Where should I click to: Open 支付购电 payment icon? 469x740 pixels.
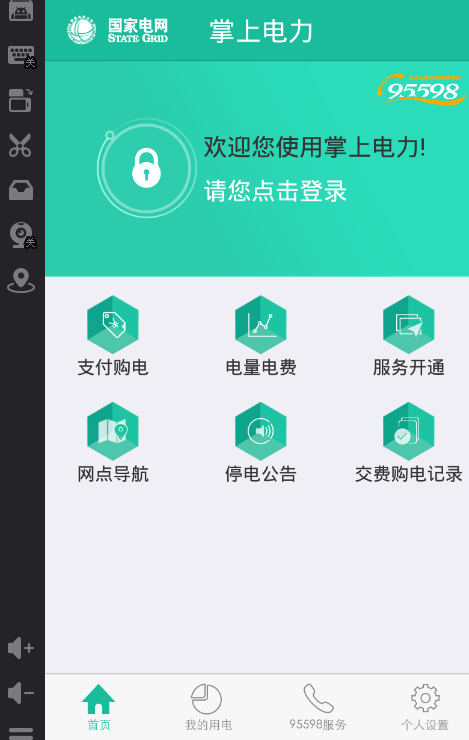pos(113,325)
